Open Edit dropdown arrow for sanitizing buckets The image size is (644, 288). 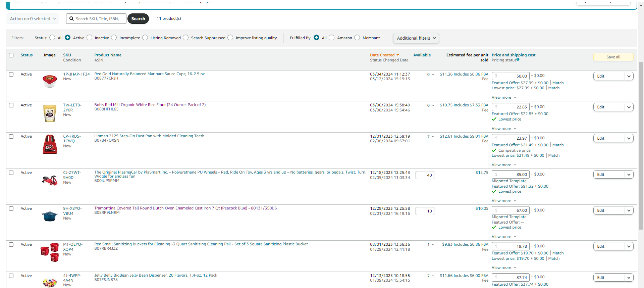click(x=629, y=246)
